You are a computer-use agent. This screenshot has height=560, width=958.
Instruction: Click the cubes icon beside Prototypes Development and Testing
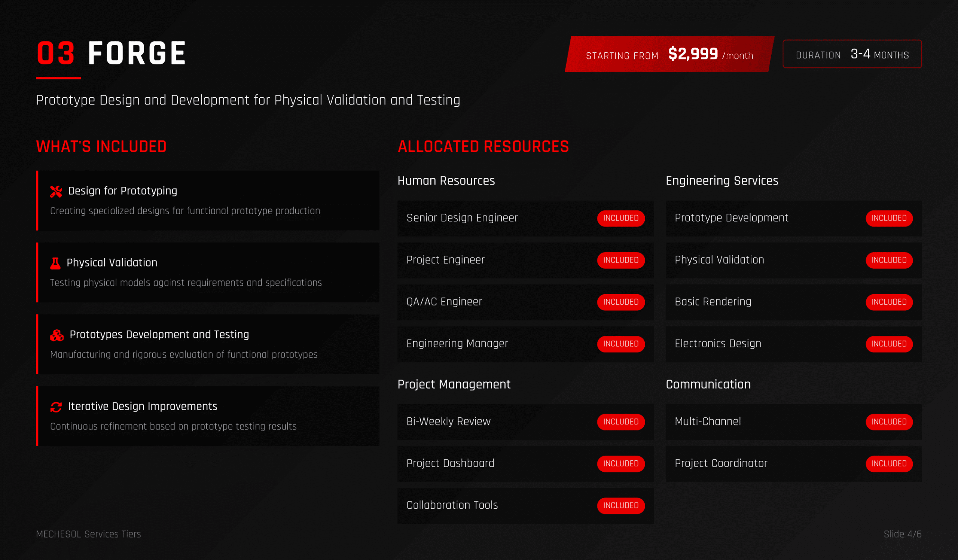57,335
